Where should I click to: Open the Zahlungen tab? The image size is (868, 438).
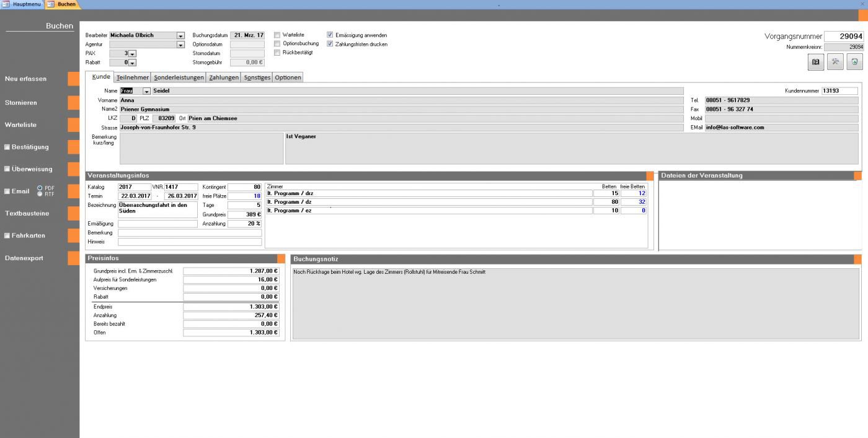[224, 77]
